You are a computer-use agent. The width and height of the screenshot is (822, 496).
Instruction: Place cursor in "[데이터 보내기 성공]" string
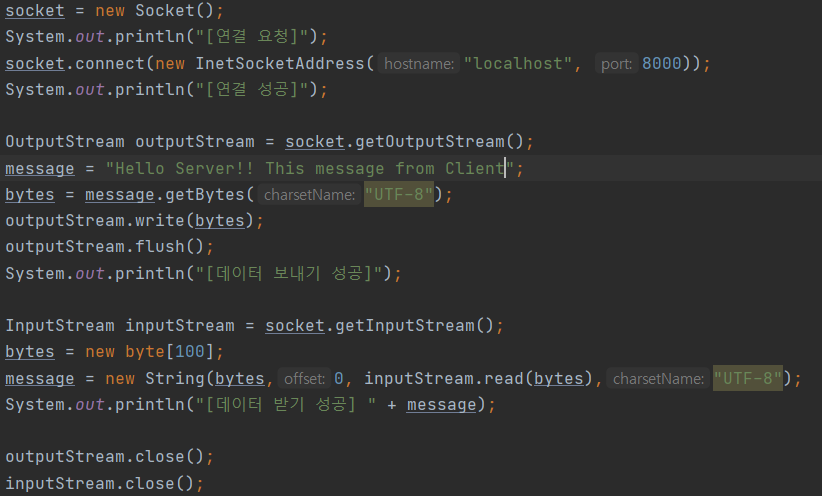tap(289, 273)
